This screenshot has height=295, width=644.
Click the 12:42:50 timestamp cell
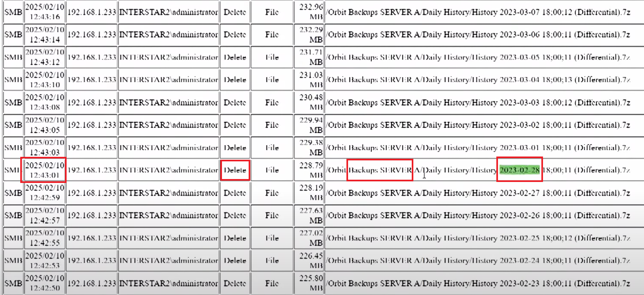point(45,283)
